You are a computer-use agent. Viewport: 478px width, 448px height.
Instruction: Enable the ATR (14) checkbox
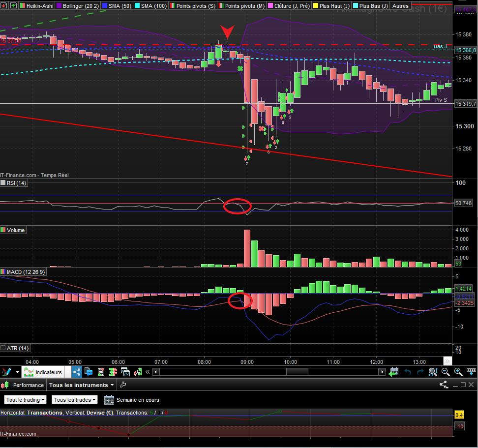[3, 348]
